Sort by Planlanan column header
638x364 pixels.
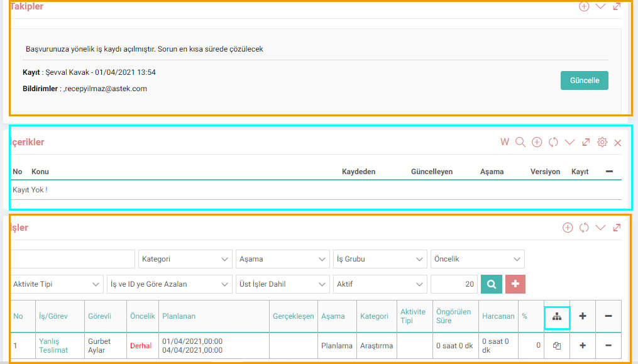(x=179, y=316)
